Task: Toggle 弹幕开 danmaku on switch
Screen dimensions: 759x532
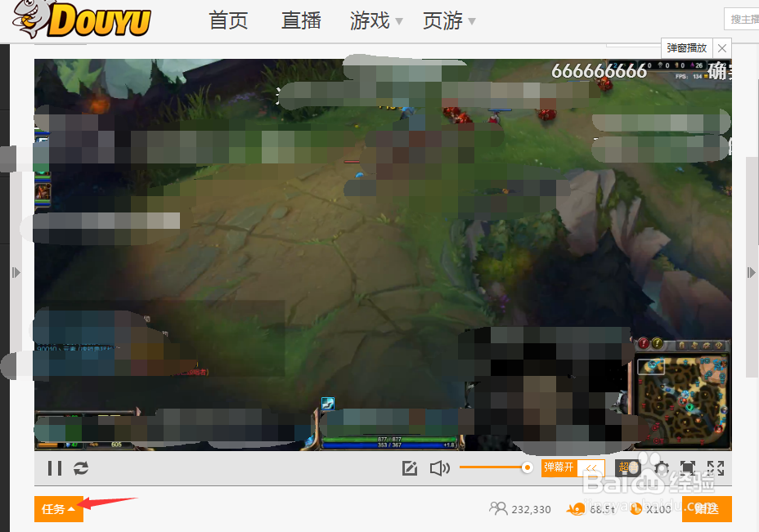Action: (x=559, y=467)
